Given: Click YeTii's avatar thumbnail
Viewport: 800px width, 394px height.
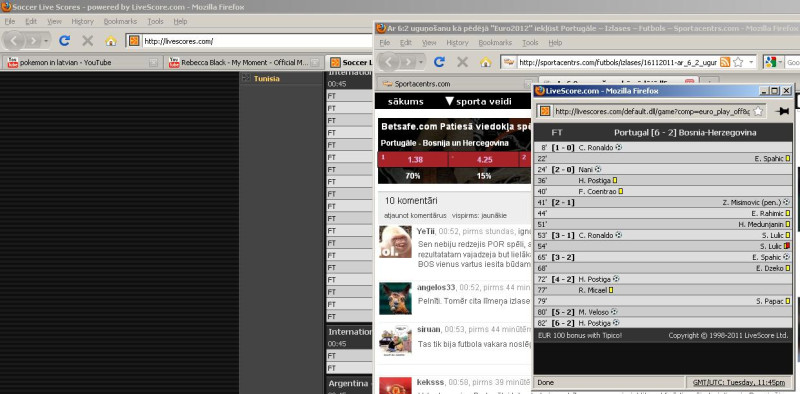Looking at the screenshot, I should tap(395, 241).
